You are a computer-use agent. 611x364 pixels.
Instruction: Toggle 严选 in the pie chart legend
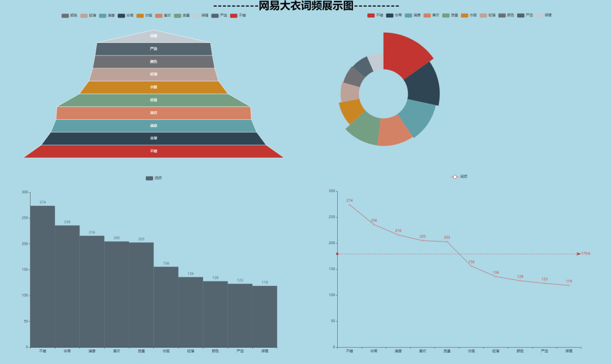pos(525,15)
